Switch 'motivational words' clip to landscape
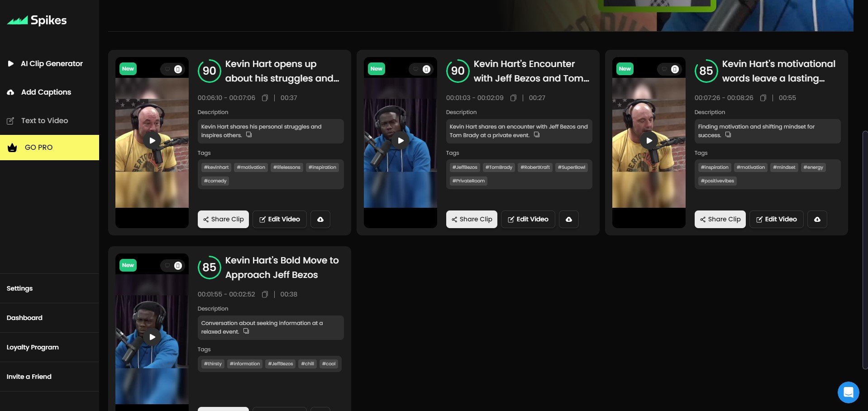The width and height of the screenshot is (868, 411). 664,69
